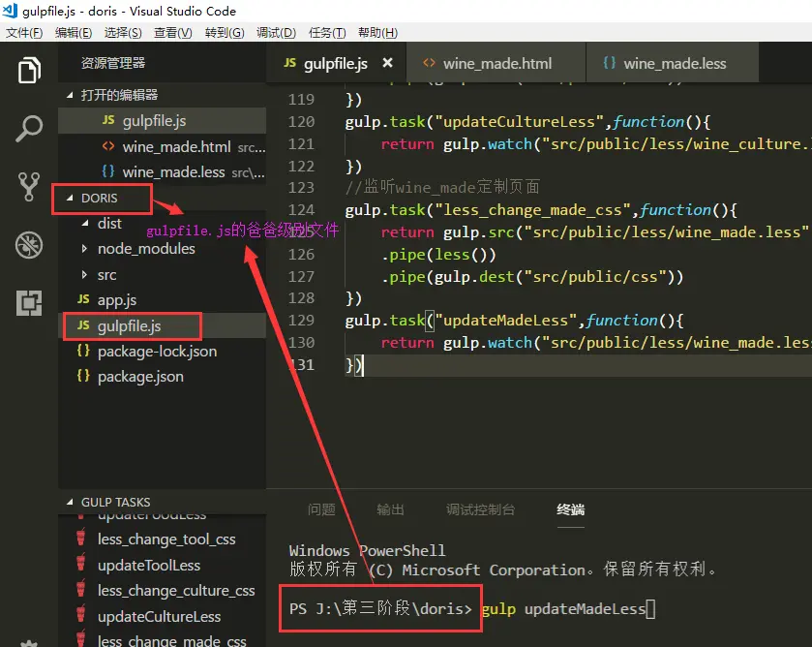Image resolution: width=812 pixels, height=647 pixels.
Task: Open the 查看(V) menu
Action: click(173, 33)
